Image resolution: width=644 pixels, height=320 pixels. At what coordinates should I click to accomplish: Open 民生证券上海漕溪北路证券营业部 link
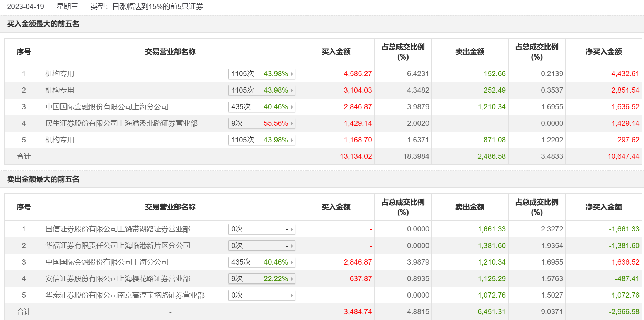(x=121, y=123)
